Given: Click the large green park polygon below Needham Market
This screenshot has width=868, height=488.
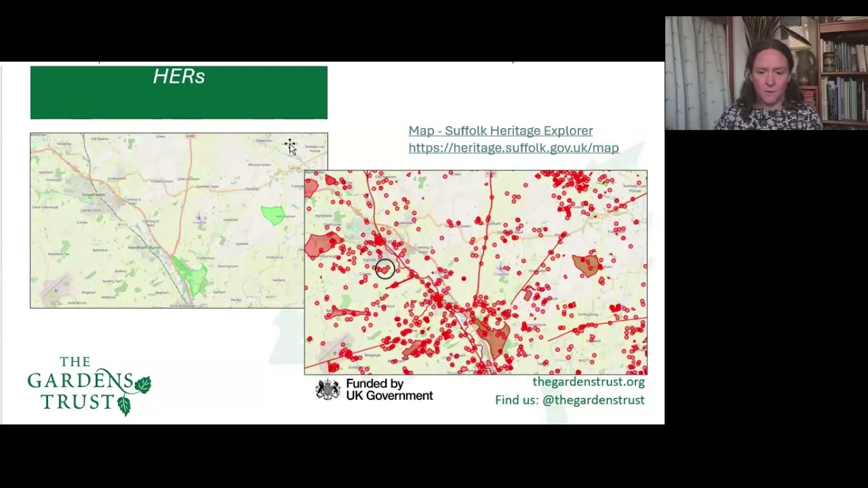Looking at the screenshot, I should click(x=191, y=275).
